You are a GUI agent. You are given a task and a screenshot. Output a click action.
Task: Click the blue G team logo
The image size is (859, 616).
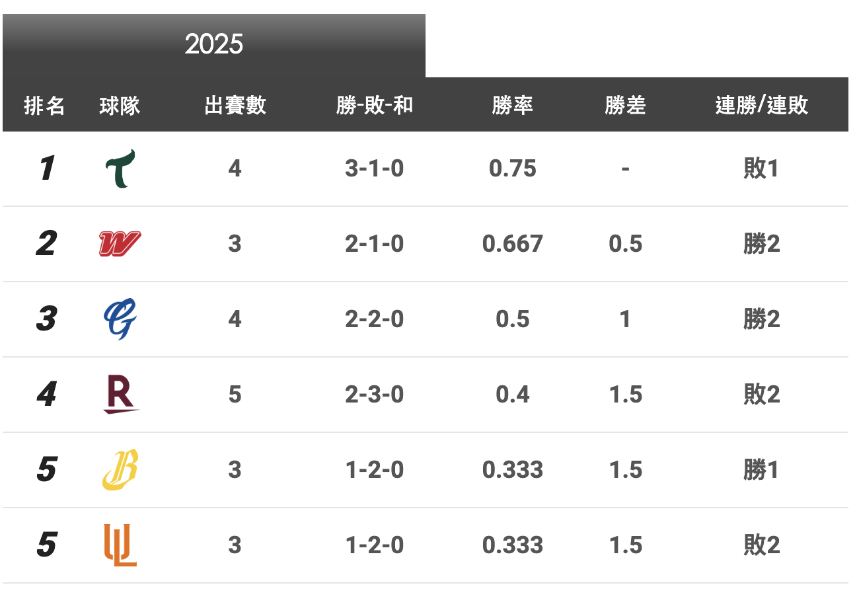tap(120, 319)
